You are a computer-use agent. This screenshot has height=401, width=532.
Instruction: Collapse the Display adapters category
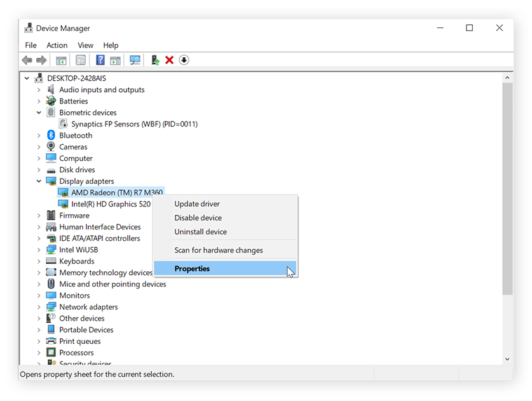pos(39,181)
